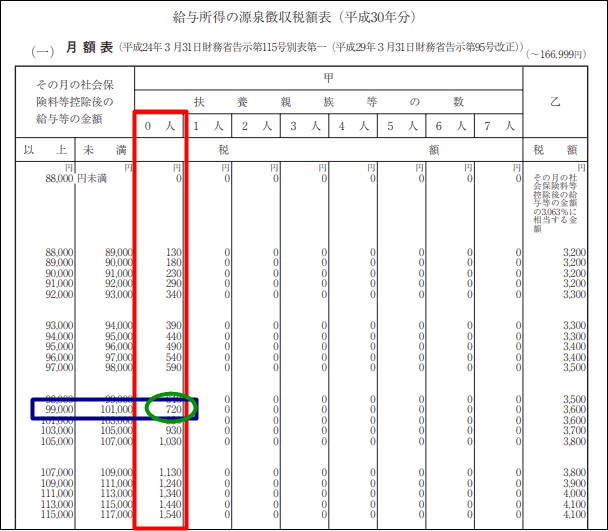This screenshot has height=531, width=608.
Task: Click tax amount 230 in 0人 column
Action: pos(174,273)
